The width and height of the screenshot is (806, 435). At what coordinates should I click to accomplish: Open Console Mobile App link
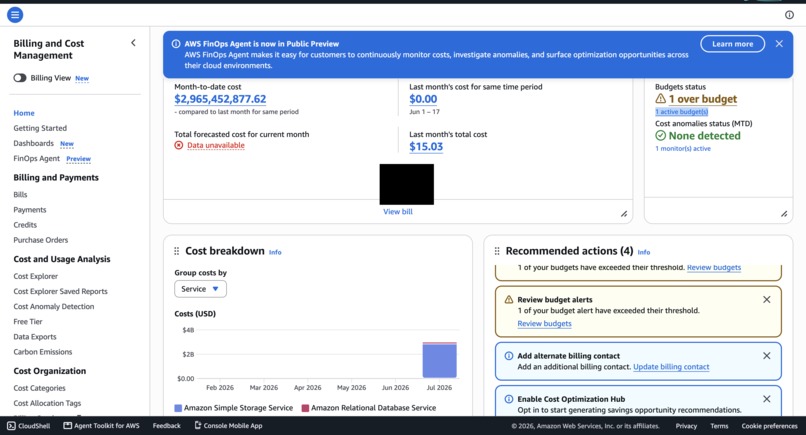(228, 426)
